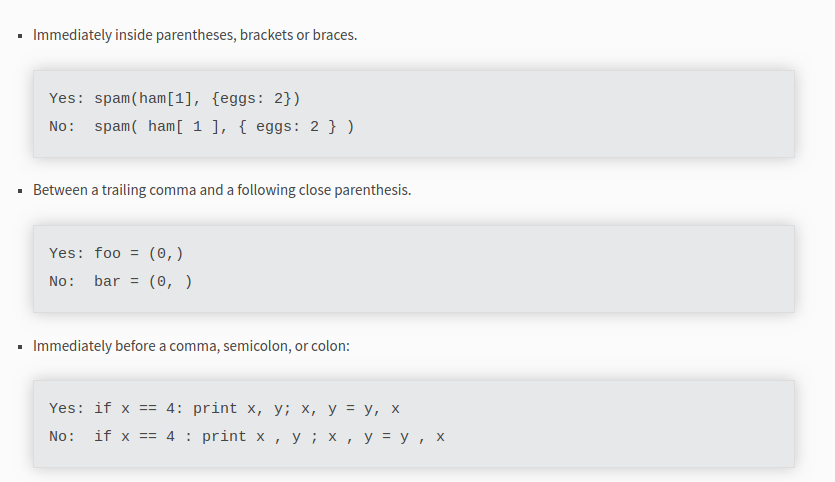
Task: Click the bullet before "Immediately inside parentheses"
Action: pos(20,36)
